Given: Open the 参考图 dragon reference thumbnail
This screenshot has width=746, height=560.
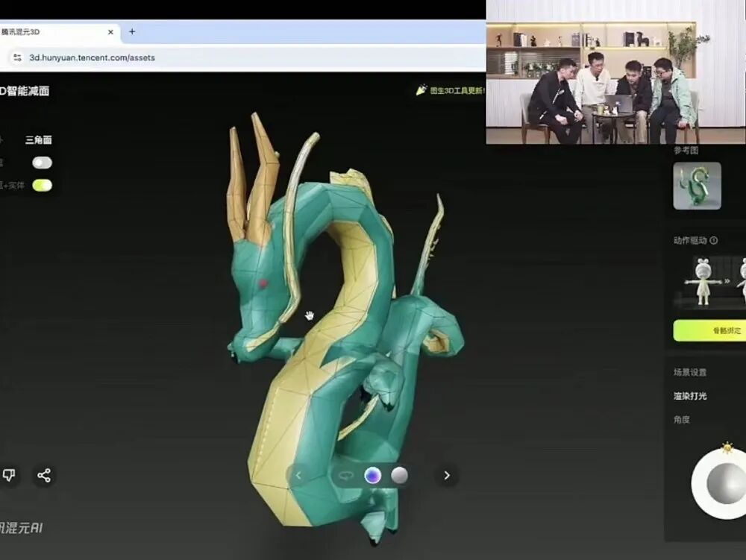Looking at the screenshot, I should coord(697,186).
